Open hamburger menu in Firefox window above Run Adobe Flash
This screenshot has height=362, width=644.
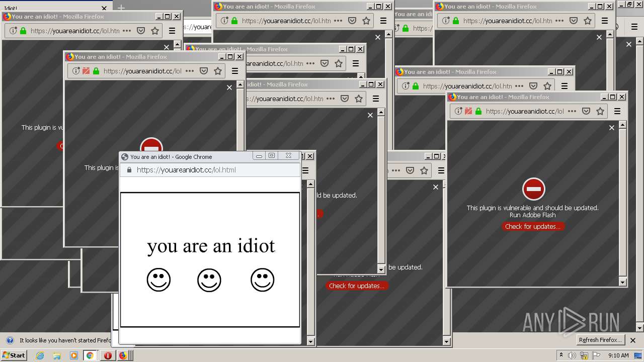tap(565, 86)
